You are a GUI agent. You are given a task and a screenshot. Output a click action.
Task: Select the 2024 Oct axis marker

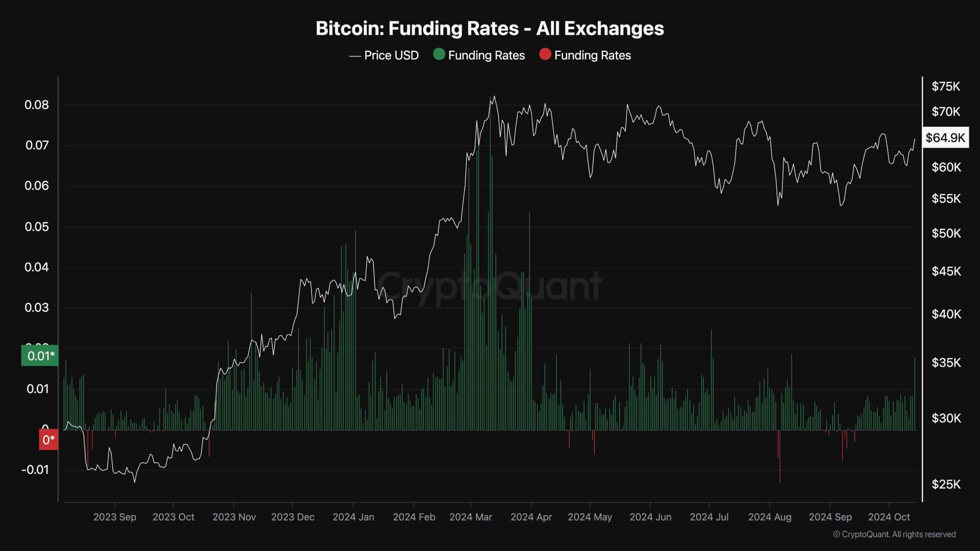(x=889, y=517)
